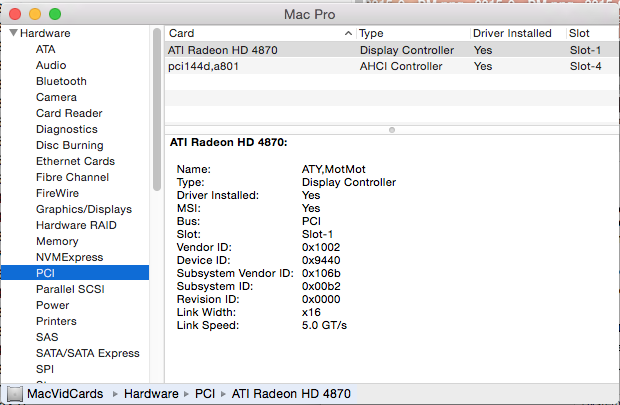Image resolution: width=620 pixels, height=405 pixels.
Task: Open Parallel SCSI section
Action: point(70,290)
